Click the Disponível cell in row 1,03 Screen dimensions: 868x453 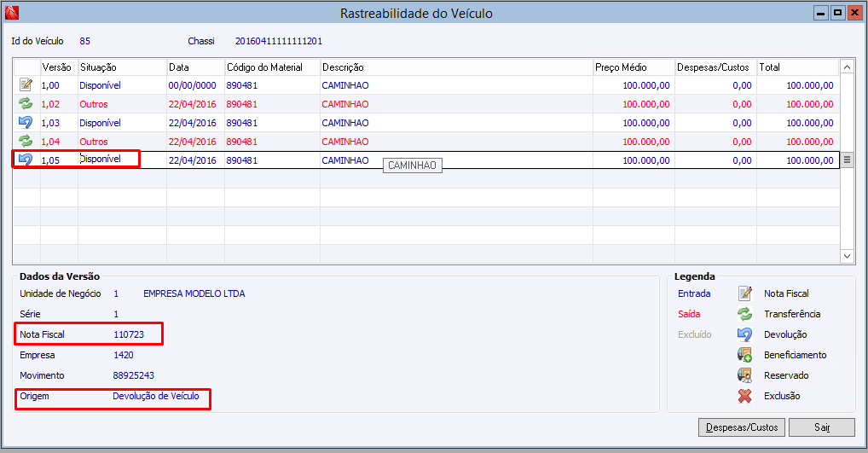(122, 123)
